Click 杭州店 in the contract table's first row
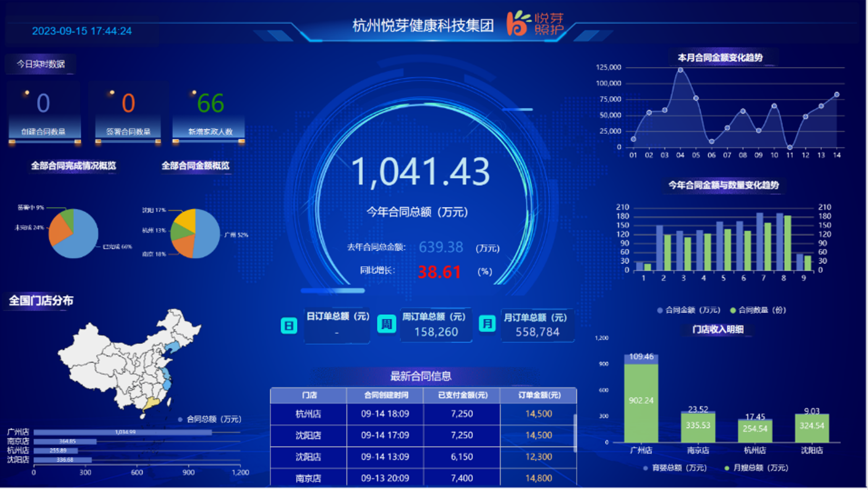 [308, 414]
